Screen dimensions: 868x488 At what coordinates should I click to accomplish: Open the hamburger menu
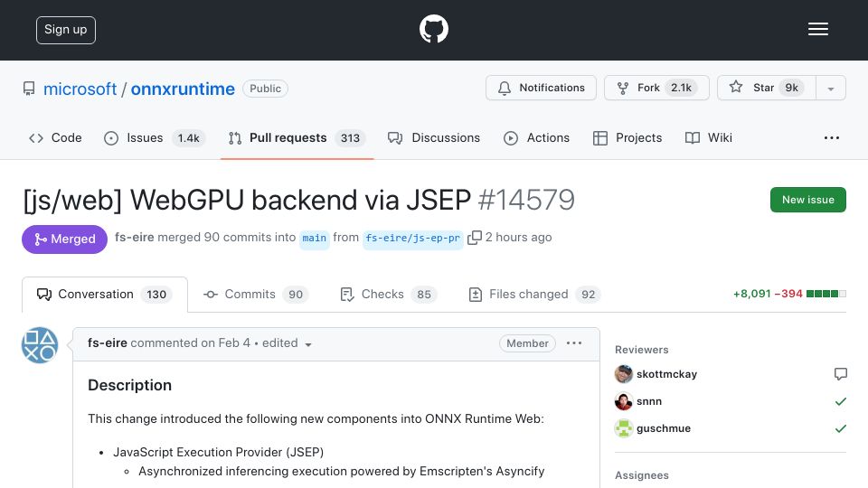point(817,29)
